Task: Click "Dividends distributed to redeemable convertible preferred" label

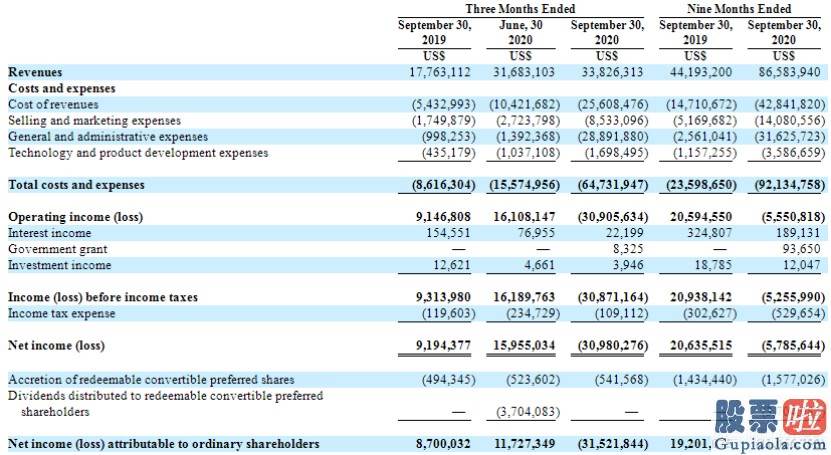Action: point(165,396)
